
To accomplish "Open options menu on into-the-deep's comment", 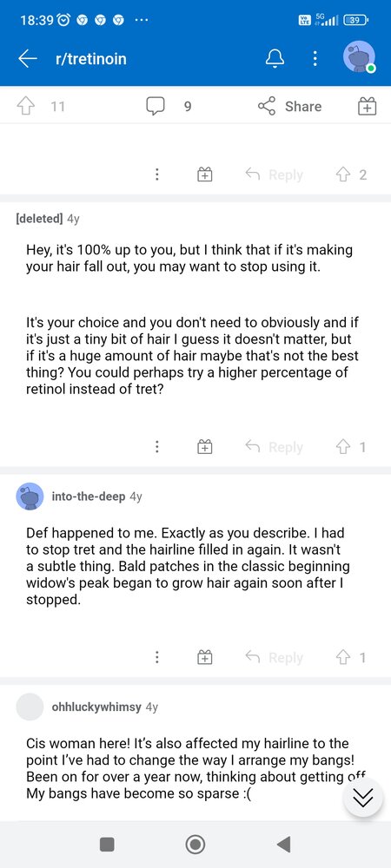I will coord(157,657).
